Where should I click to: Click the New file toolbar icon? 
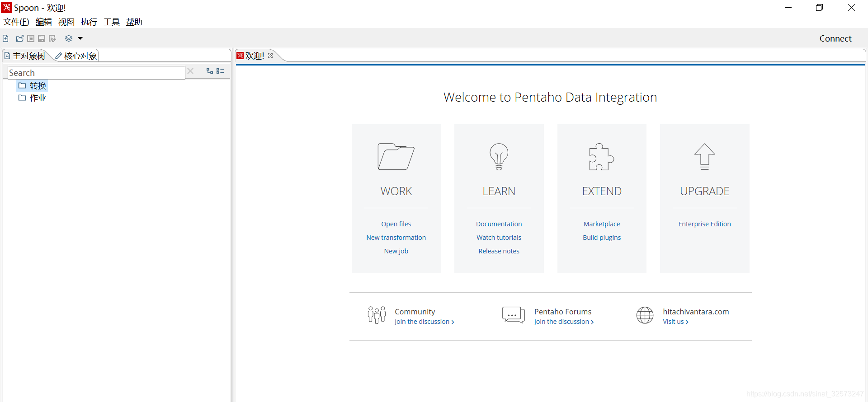[5, 38]
